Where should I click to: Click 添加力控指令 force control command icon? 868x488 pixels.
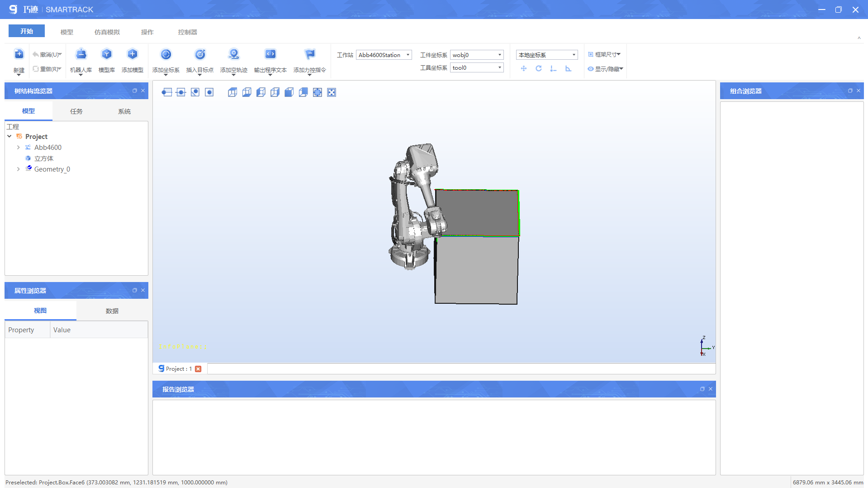[310, 54]
